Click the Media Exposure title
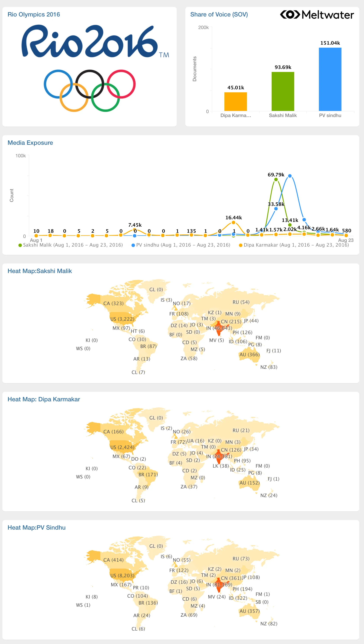This screenshot has height=644, width=364. 30,143
